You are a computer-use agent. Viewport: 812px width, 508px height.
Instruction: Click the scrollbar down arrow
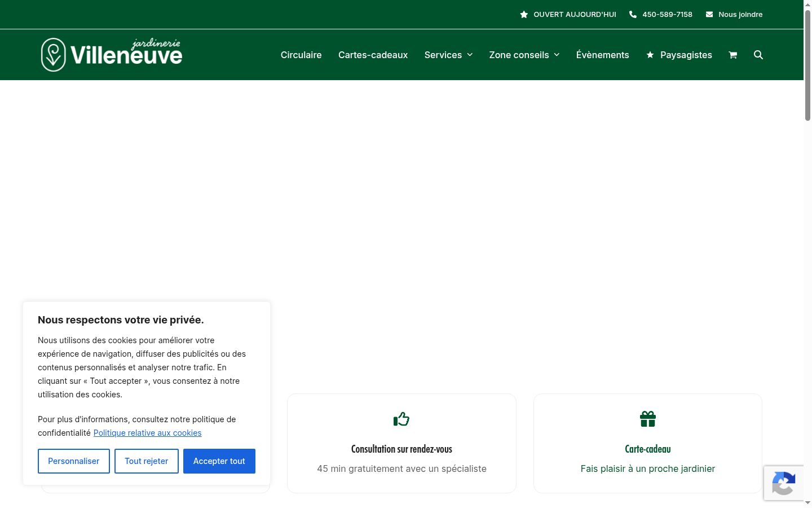pyautogui.click(x=807, y=502)
